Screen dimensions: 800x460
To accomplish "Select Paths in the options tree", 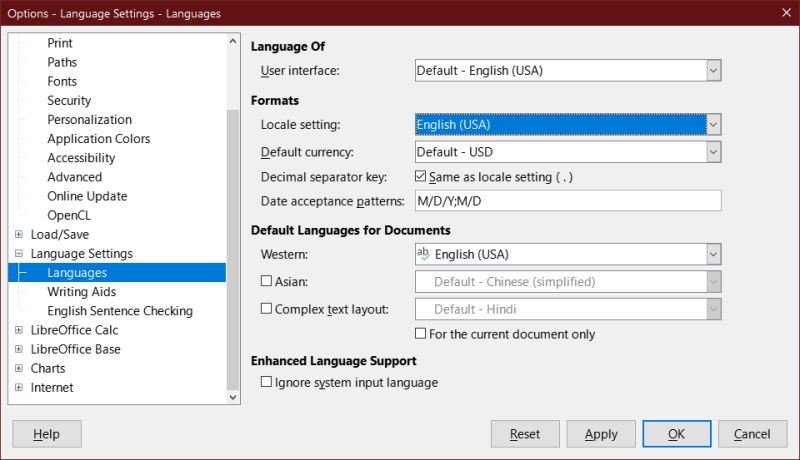I will pyautogui.click(x=62, y=62).
